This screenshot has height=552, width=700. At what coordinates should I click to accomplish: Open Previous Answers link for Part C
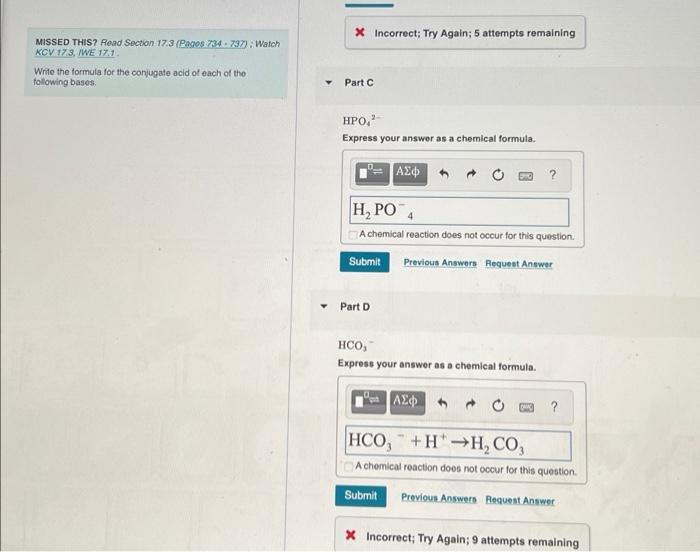[440, 263]
